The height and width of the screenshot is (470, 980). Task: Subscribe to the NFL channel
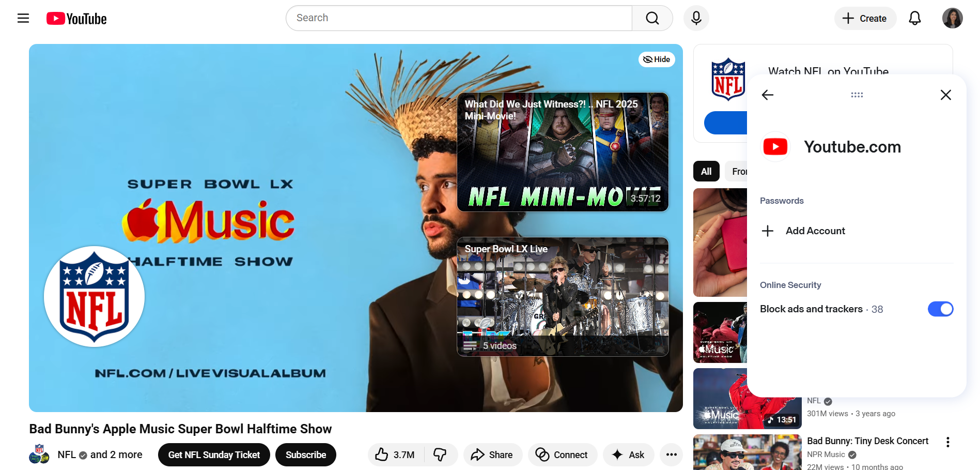(x=305, y=454)
